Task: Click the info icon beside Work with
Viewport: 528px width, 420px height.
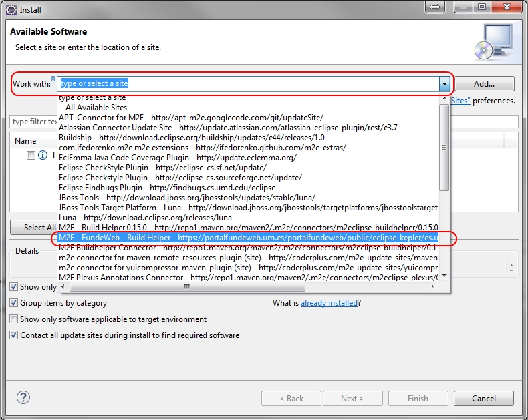Action: tap(53, 79)
